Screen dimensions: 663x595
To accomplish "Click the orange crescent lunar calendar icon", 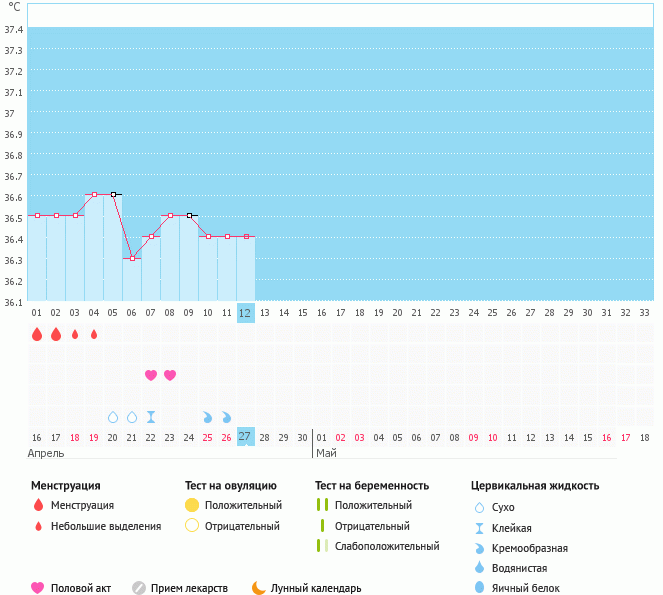I will coord(259,588).
